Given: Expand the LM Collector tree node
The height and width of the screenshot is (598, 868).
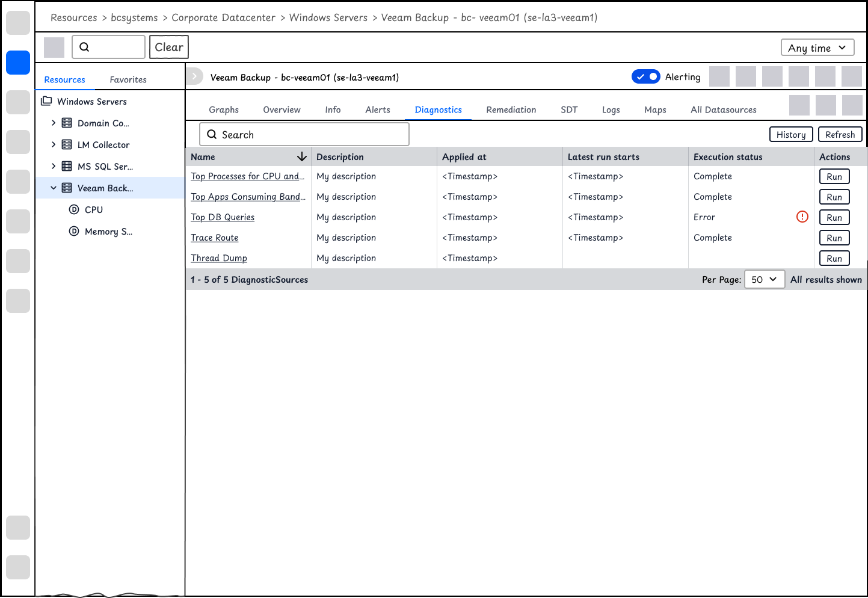Looking at the screenshot, I should tap(54, 144).
